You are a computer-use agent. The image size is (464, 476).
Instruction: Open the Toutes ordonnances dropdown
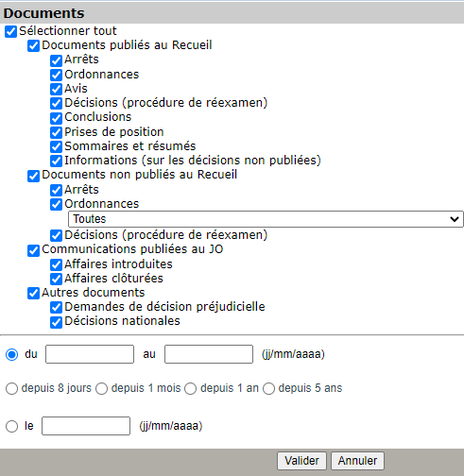pyautogui.click(x=266, y=219)
